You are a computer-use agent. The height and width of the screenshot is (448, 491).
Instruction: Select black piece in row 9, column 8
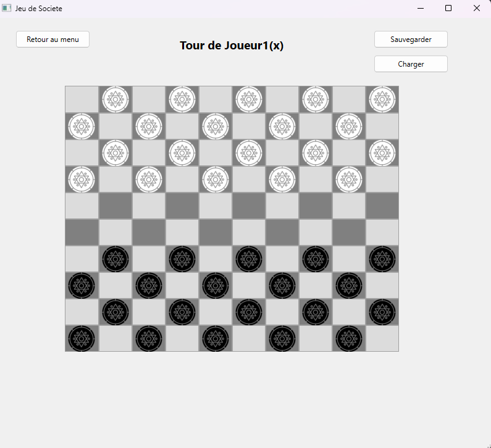(316, 312)
